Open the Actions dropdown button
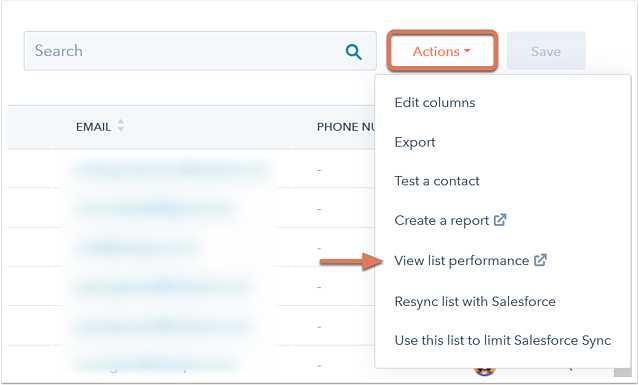Image resolution: width=639 pixels, height=385 pixels. coord(442,51)
